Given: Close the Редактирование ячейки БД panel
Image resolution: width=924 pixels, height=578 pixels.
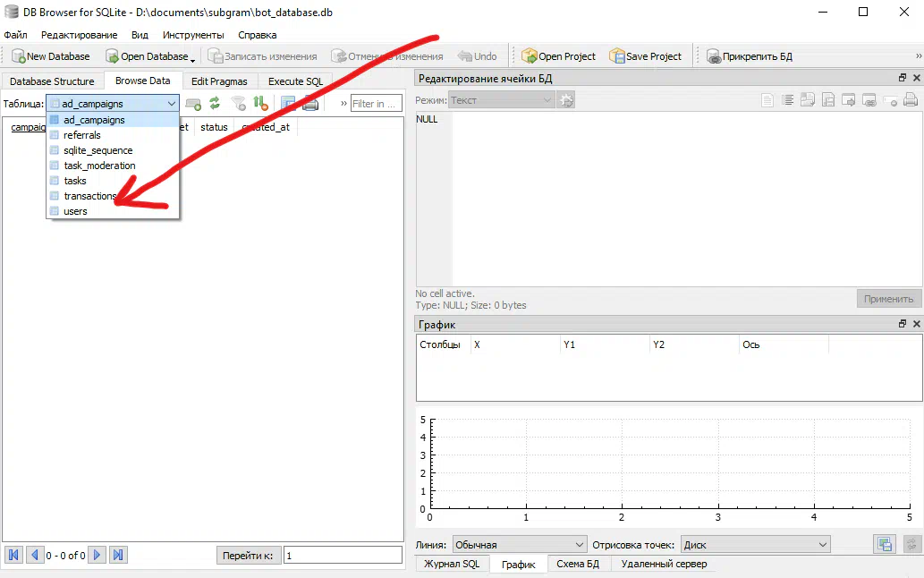Looking at the screenshot, I should point(916,78).
